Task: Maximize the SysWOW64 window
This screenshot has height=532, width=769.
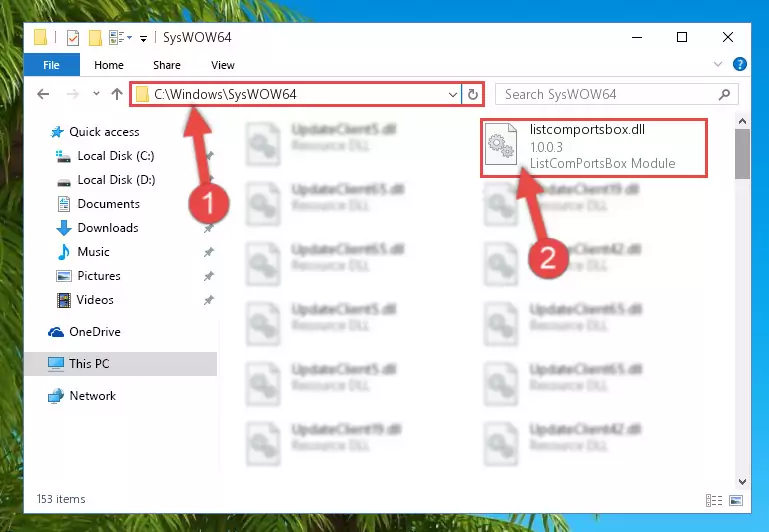Action: tap(682, 37)
